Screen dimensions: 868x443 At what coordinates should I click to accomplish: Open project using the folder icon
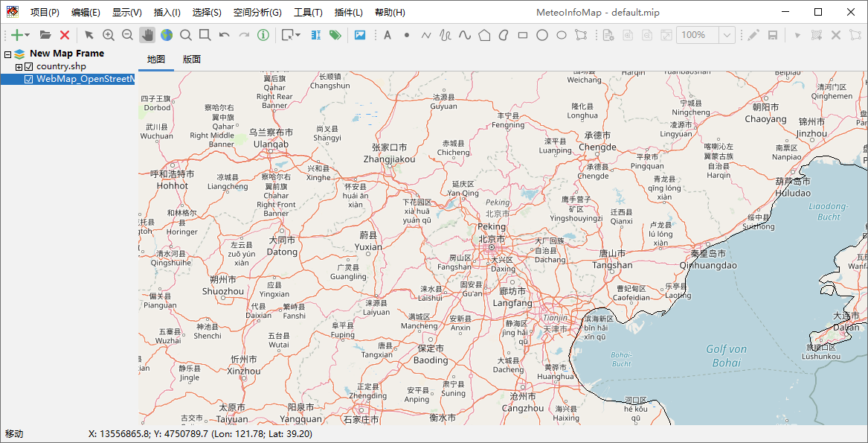45,35
